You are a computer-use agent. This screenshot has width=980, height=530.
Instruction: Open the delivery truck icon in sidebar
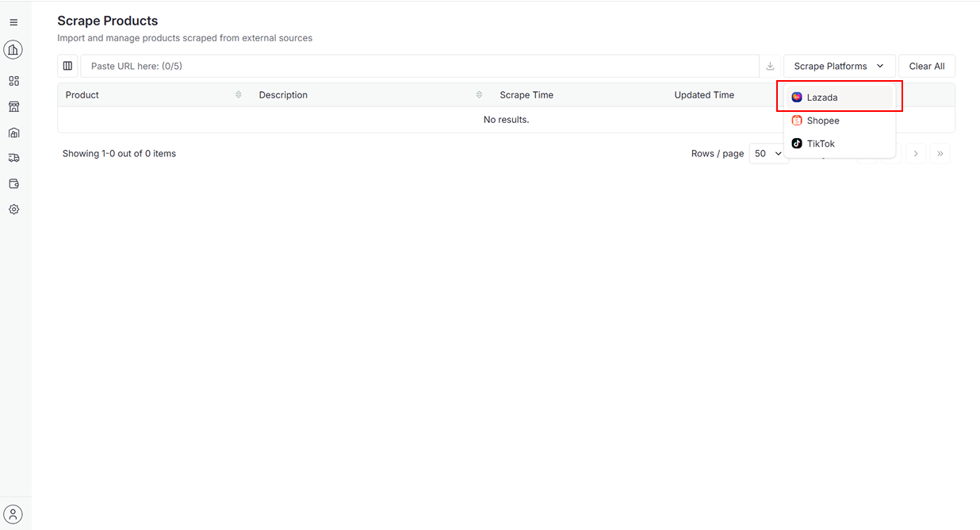tap(13, 158)
